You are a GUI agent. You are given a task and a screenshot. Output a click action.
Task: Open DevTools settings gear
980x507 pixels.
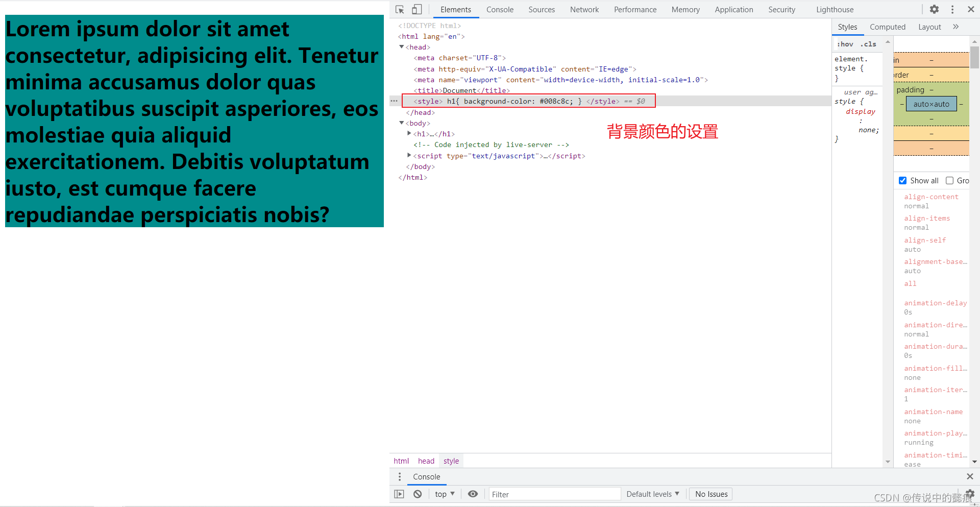pyautogui.click(x=934, y=10)
